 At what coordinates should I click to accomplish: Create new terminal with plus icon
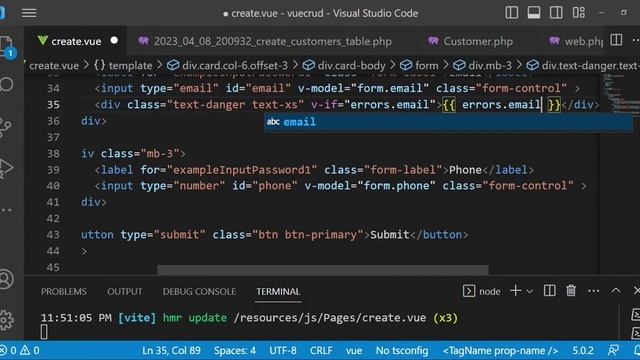[516, 291]
